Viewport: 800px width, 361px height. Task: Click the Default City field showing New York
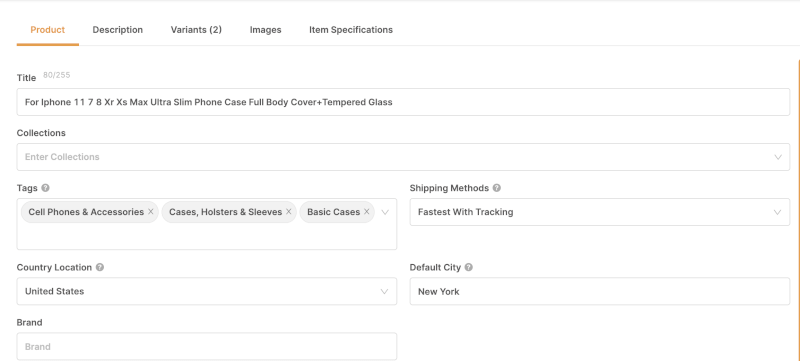pos(599,291)
